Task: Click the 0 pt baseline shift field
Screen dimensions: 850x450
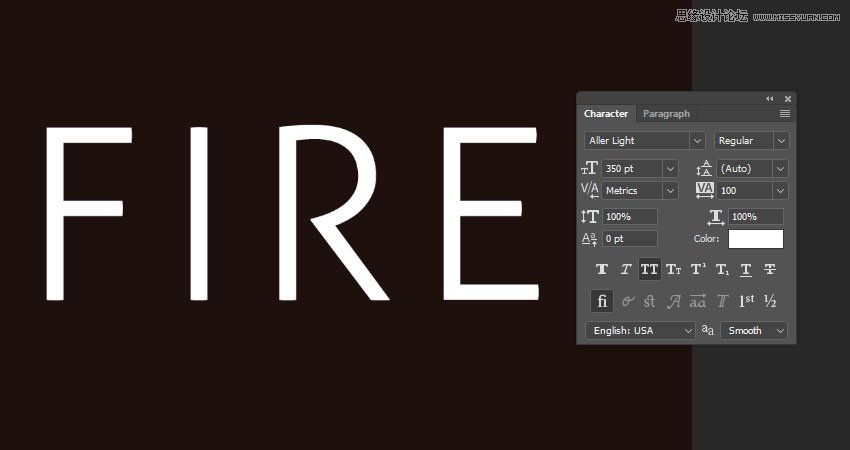Action: tap(629, 239)
